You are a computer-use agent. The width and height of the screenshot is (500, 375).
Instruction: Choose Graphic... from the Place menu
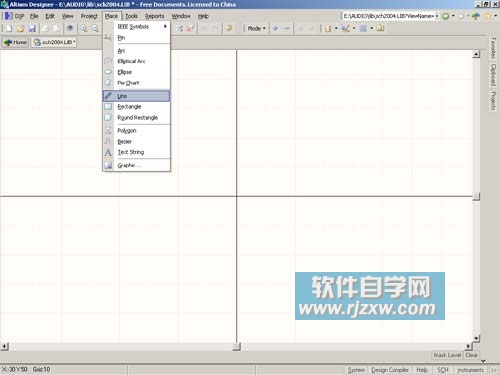click(x=136, y=165)
